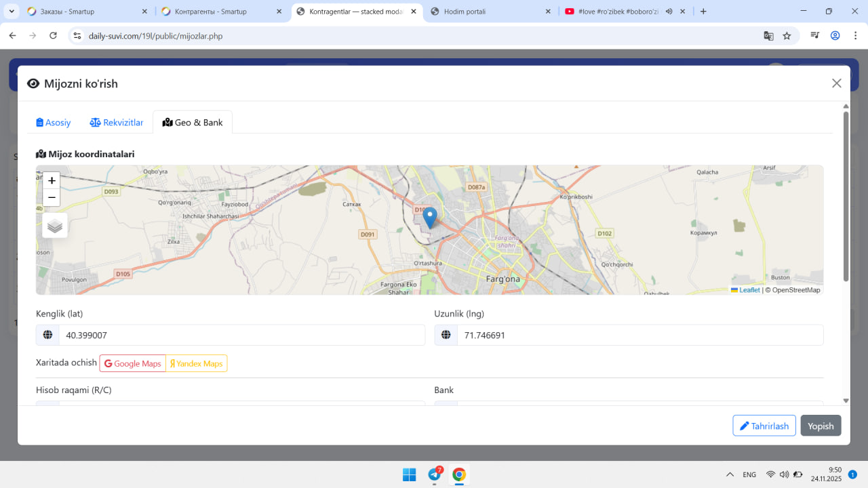
Task: Open Telegram from the taskbar
Action: 435,474
